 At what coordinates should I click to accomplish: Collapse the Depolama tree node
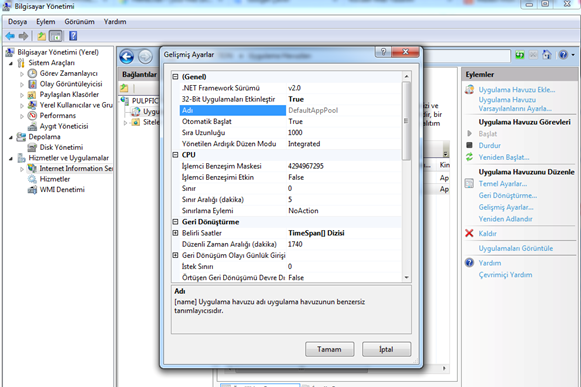coord(11,137)
